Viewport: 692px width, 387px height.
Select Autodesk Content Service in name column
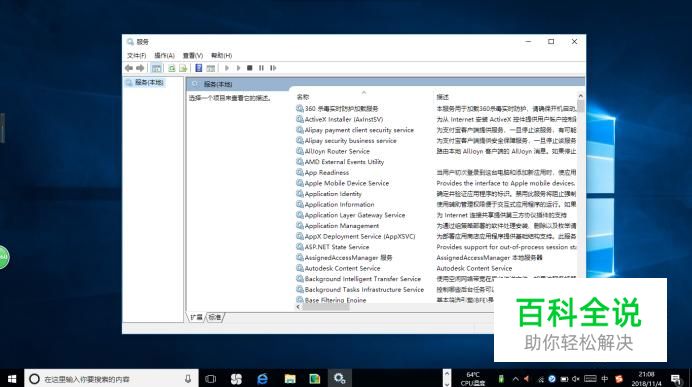(338, 268)
